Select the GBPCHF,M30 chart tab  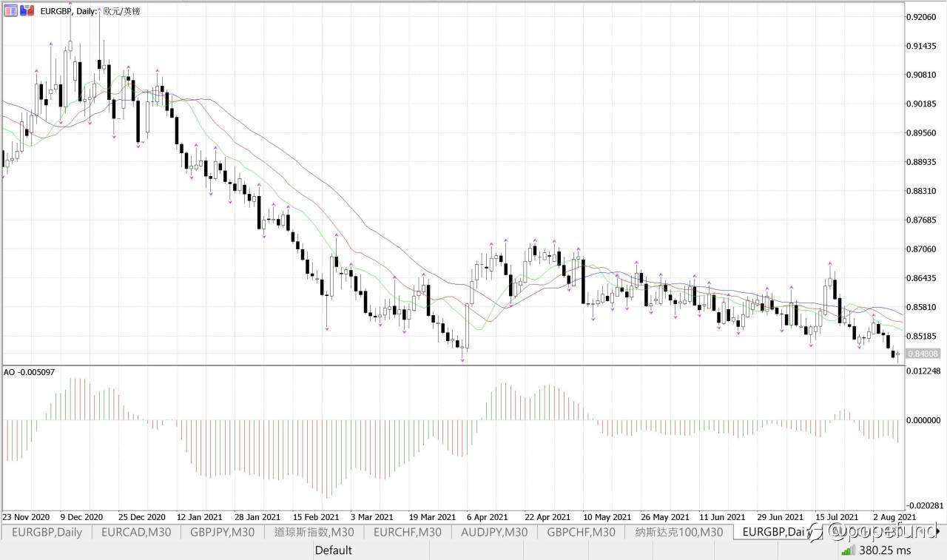581,532
